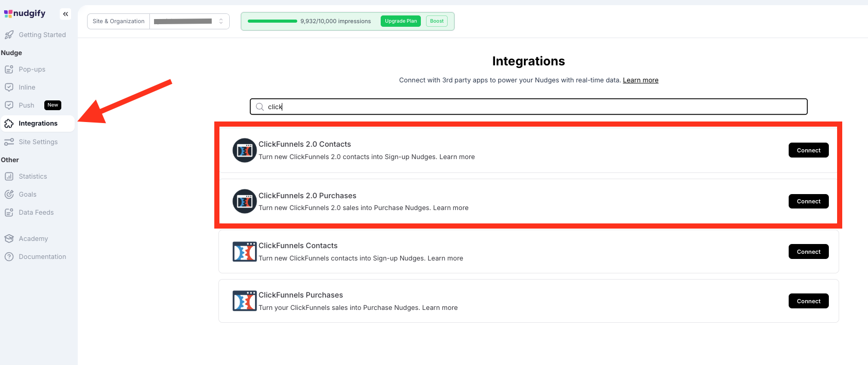
Task: Connect ClickFunnels 2.0 Contacts
Action: pyautogui.click(x=808, y=150)
